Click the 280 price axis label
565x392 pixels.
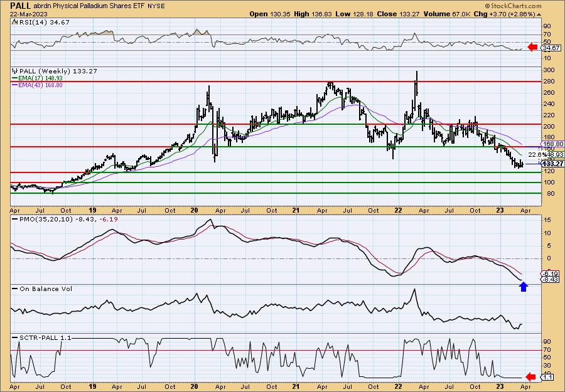(x=549, y=82)
